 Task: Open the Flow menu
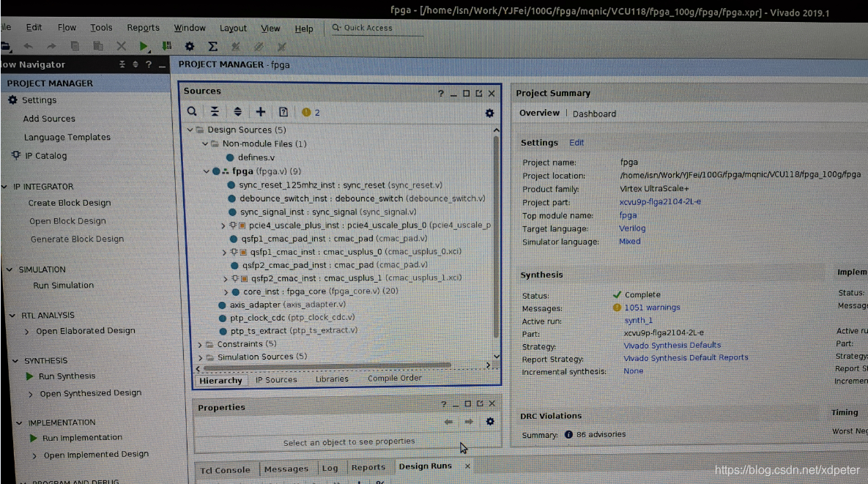pos(67,27)
